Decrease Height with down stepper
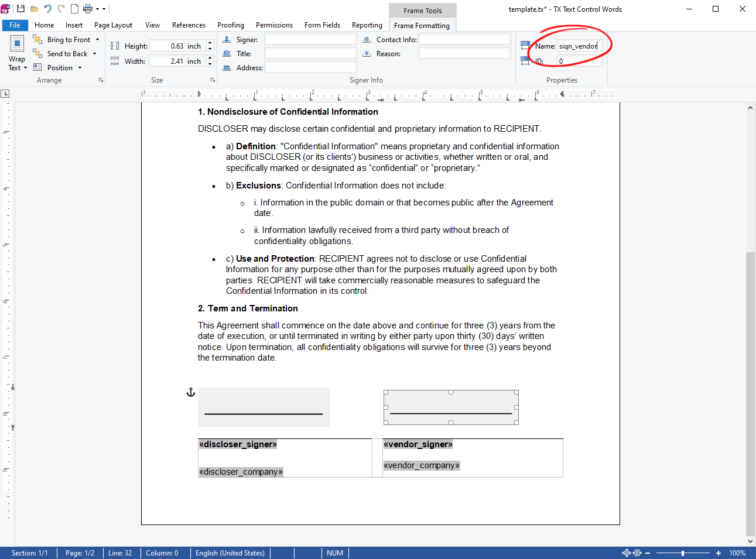This screenshot has height=559, width=756. point(210,49)
